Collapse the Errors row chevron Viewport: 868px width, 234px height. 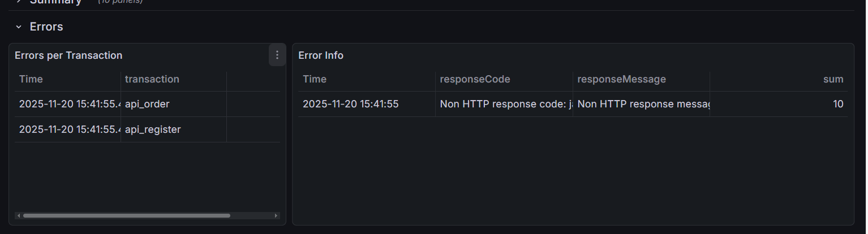click(x=19, y=27)
